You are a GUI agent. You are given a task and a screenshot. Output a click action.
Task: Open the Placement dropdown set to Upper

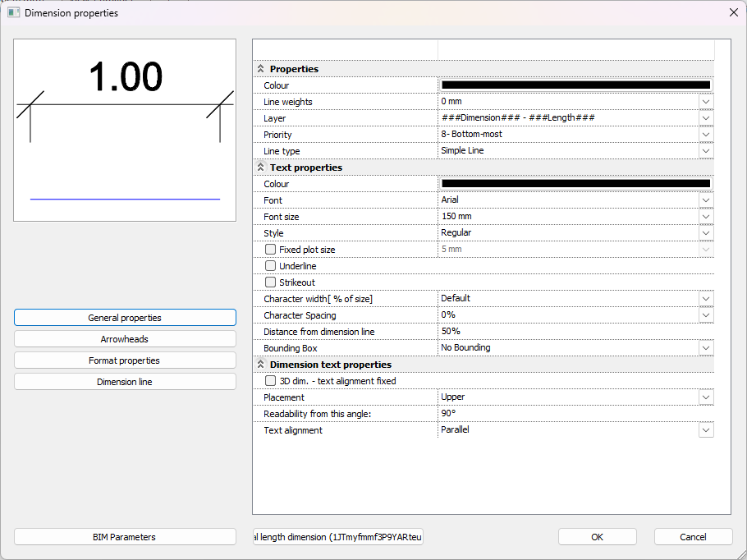pos(706,397)
